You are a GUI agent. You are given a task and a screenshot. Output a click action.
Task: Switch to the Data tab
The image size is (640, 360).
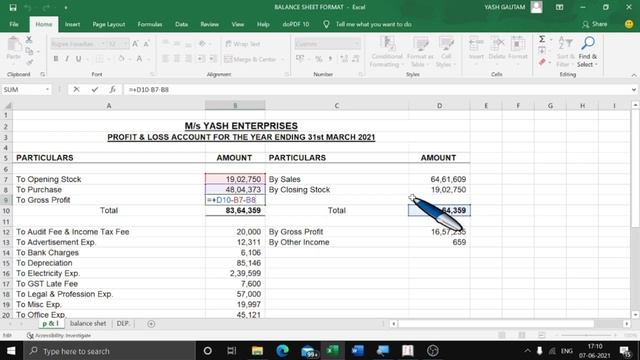(181, 24)
